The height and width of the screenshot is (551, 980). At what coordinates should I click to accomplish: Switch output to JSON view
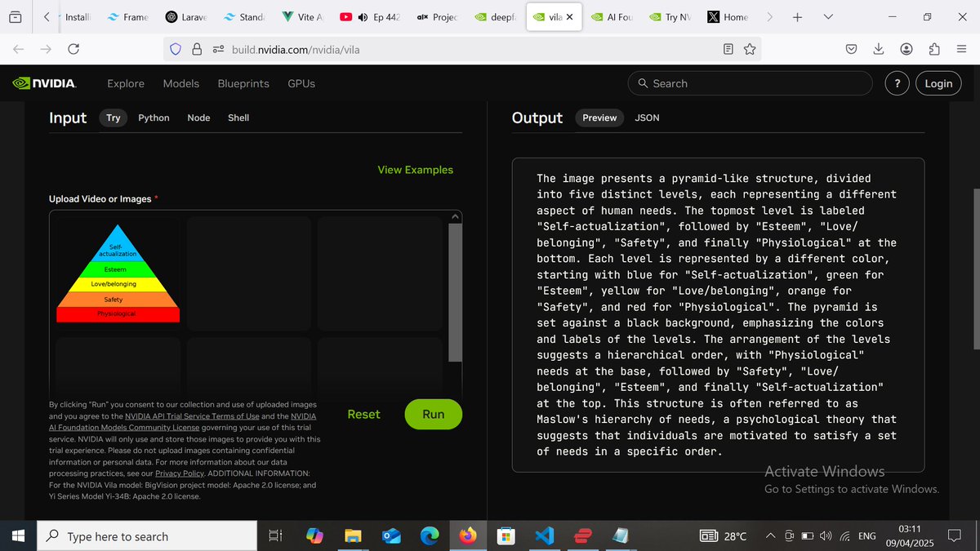[647, 118]
